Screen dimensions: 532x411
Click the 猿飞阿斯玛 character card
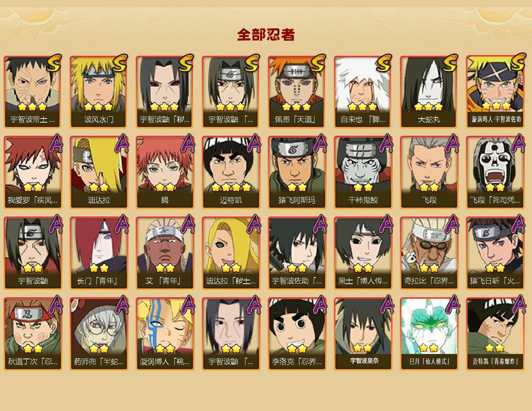[x=297, y=172]
